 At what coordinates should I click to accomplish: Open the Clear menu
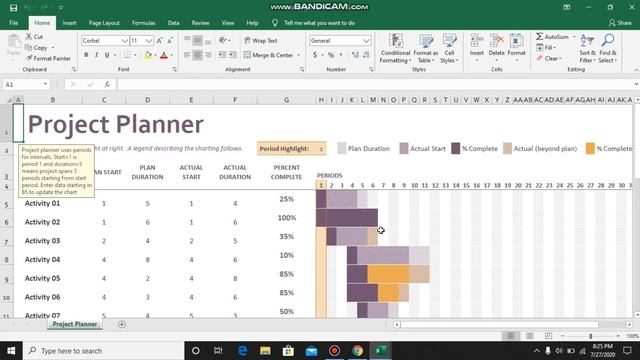[549, 59]
